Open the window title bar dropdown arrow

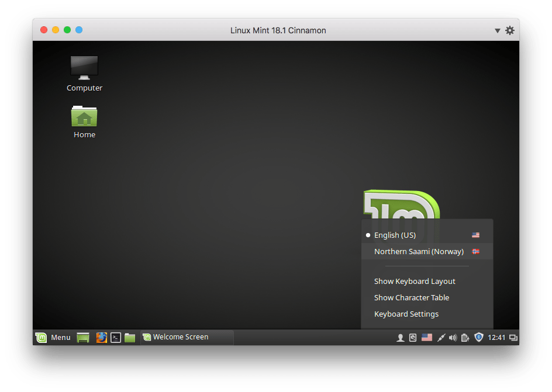pyautogui.click(x=496, y=30)
